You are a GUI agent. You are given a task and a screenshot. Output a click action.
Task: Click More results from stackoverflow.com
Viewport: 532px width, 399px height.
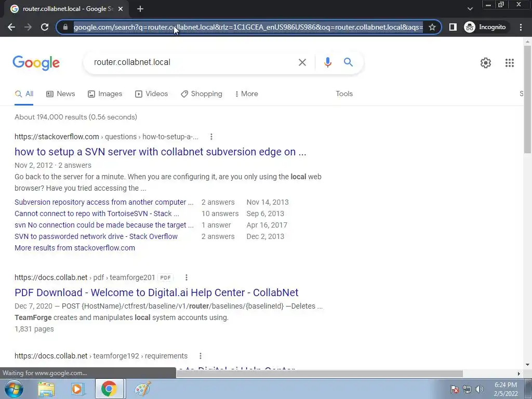[75, 248]
